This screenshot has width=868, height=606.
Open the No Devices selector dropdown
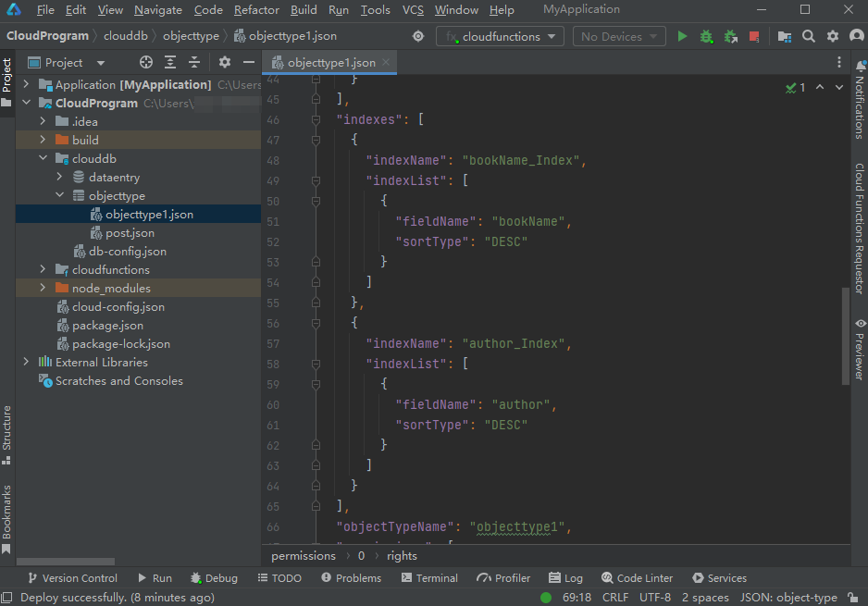[x=619, y=36]
